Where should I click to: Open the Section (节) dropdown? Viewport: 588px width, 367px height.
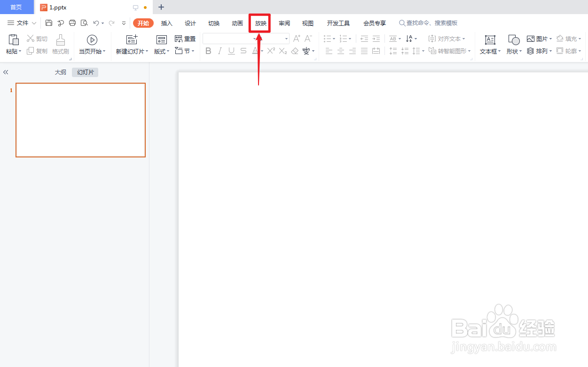click(x=185, y=51)
